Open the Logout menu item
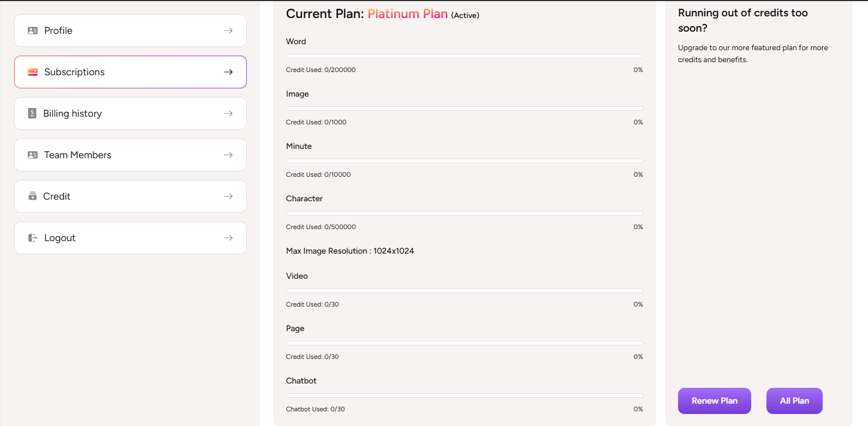Image resolution: width=868 pixels, height=426 pixels. (60, 238)
